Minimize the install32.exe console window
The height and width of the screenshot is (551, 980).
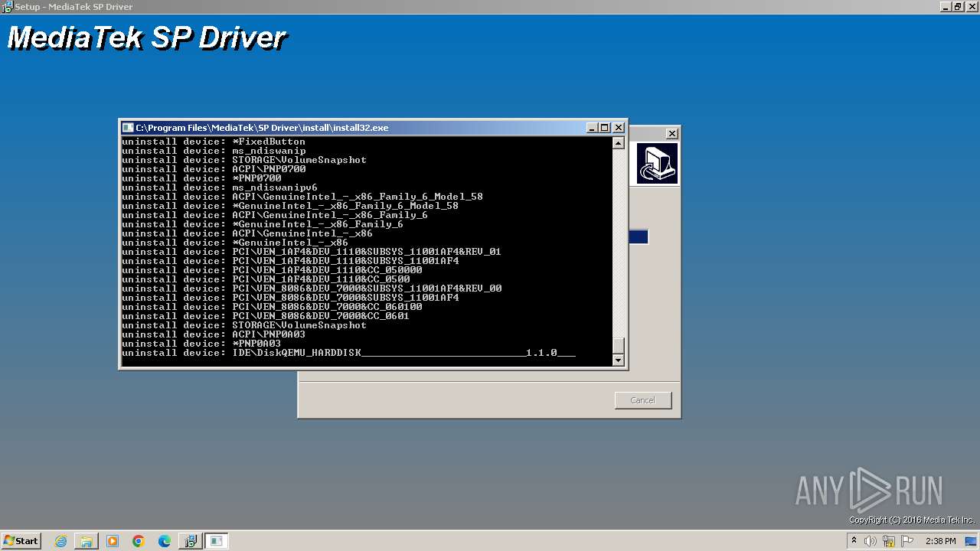(x=592, y=128)
